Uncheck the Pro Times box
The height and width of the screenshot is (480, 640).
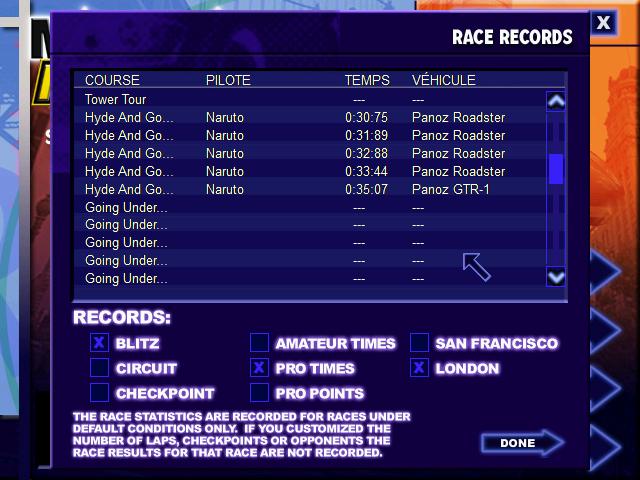click(x=259, y=368)
